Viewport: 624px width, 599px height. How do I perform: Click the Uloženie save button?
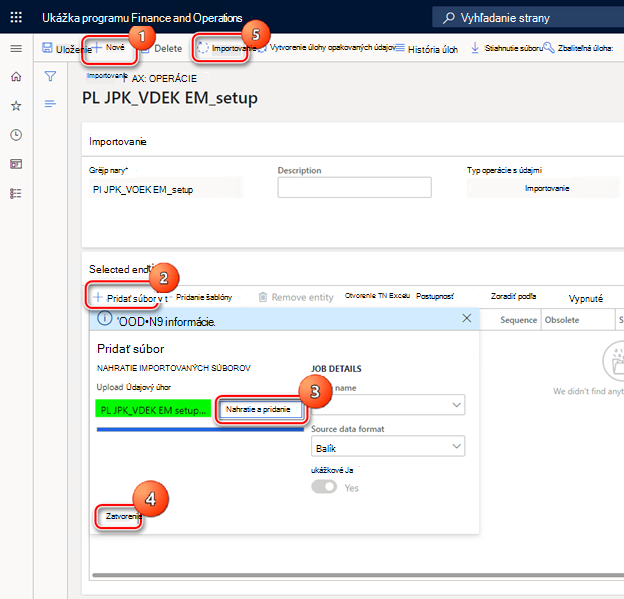[x=66, y=49]
